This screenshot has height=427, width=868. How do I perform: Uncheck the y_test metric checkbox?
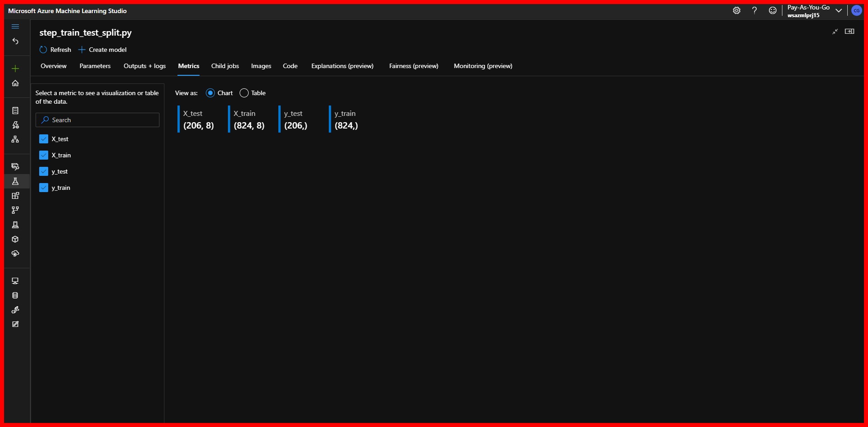(x=44, y=171)
